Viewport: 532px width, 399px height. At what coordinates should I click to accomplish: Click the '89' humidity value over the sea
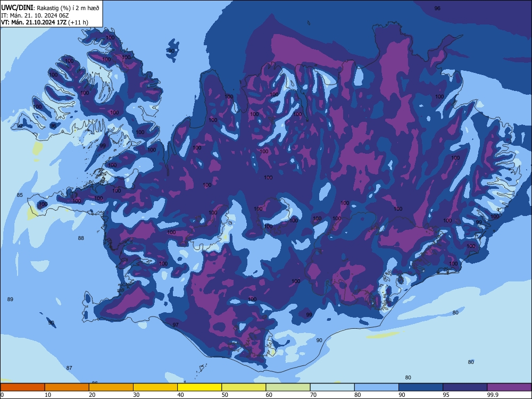coord(10,299)
